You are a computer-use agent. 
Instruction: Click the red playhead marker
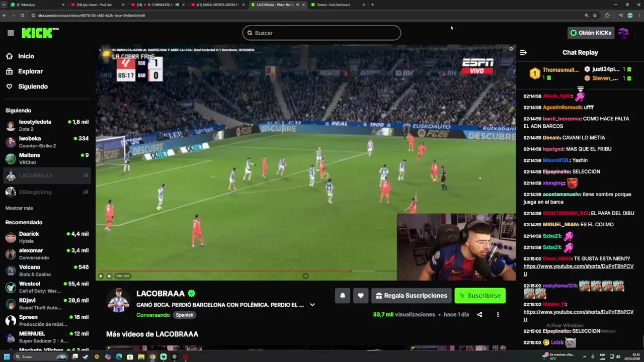click(x=351, y=271)
